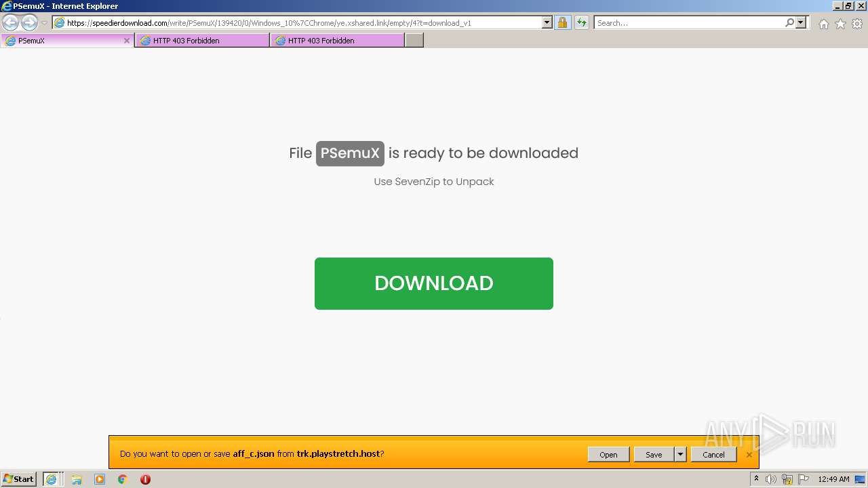Click the PSemuX file name badge
The width and height of the screenshot is (868, 488).
tap(350, 153)
